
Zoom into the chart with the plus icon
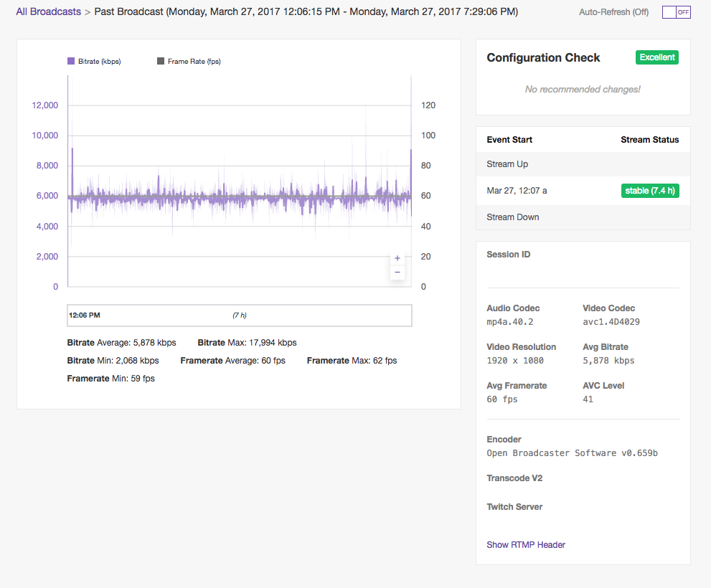397,257
